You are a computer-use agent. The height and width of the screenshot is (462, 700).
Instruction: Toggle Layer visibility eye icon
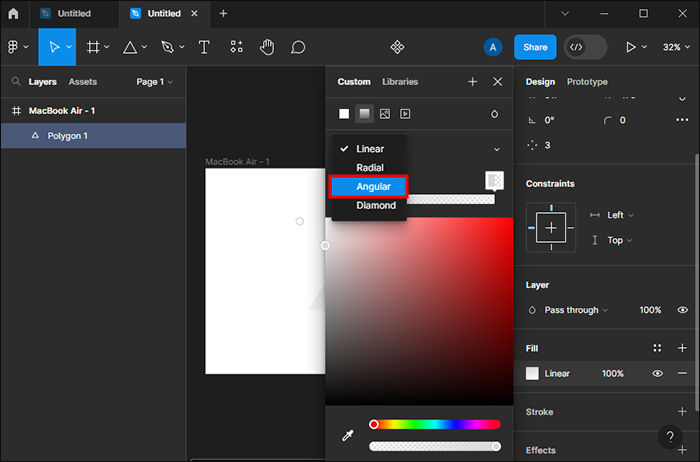pos(682,310)
